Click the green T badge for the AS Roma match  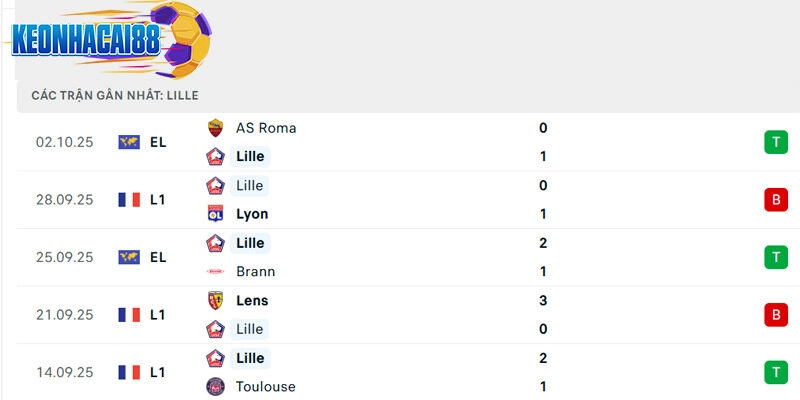pos(775,142)
